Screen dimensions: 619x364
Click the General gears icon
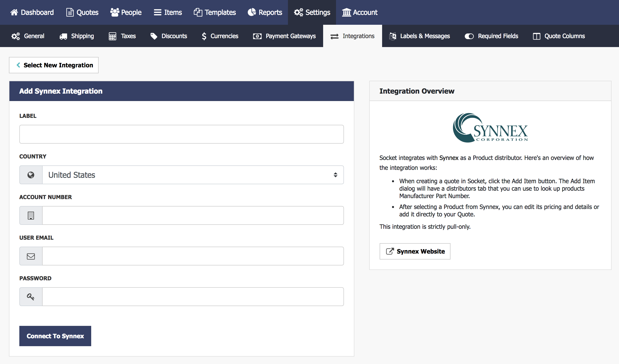tap(16, 36)
